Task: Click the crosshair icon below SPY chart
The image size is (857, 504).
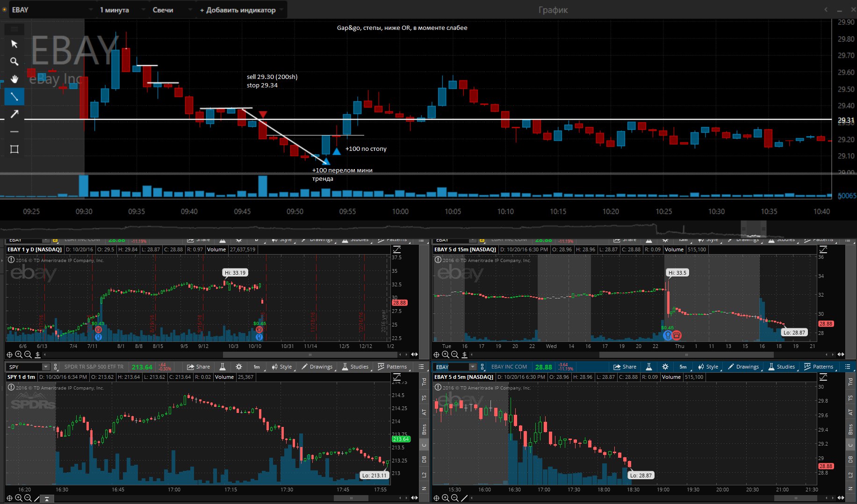Action: click(x=9, y=498)
